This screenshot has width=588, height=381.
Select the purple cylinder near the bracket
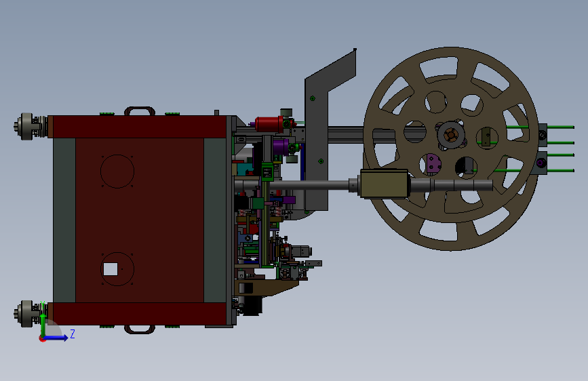pos(280,146)
